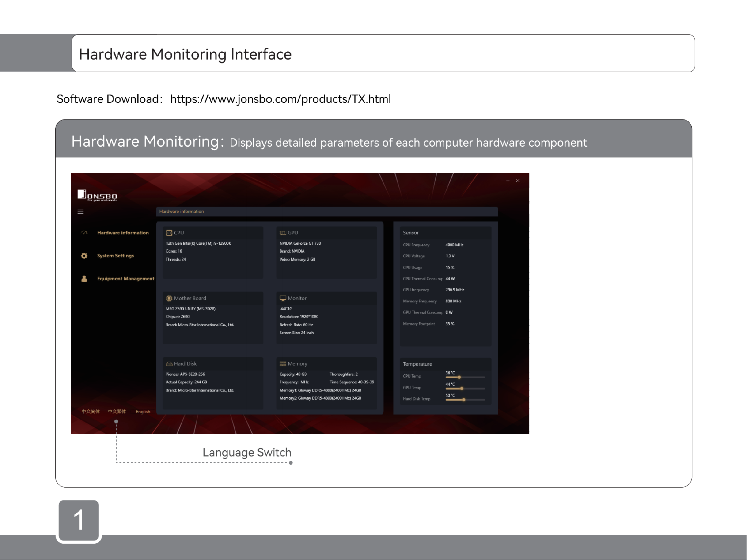Image resolution: width=747 pixels, height=560 pixels.
Task: Click the "Brand: NVIDIA" line
Action: pyautogui.click(x=292, y=251)
